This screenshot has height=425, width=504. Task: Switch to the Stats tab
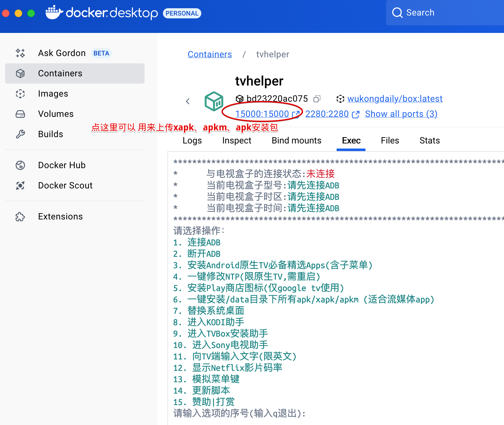point(430,141)
